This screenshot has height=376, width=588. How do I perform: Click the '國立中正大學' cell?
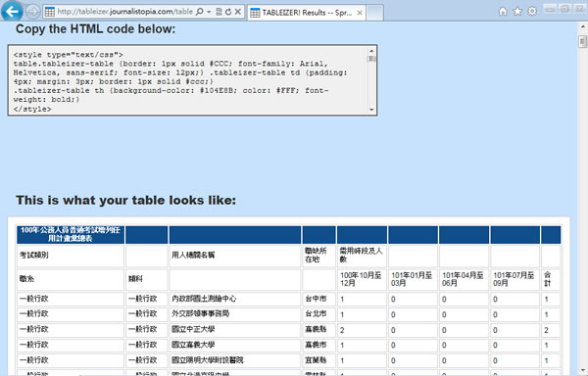click(x=235, y=330)
